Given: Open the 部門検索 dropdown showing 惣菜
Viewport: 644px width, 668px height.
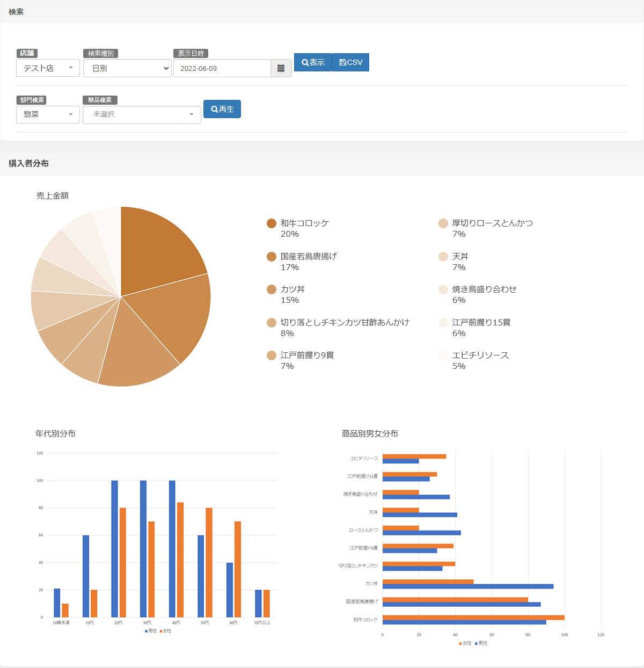Looking at the screenshot, I should point(48,114).
